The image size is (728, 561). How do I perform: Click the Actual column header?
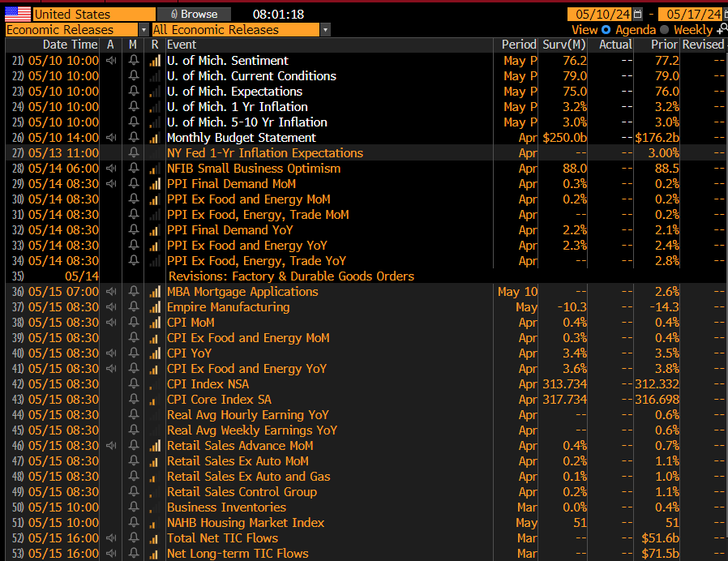[615, 45]
